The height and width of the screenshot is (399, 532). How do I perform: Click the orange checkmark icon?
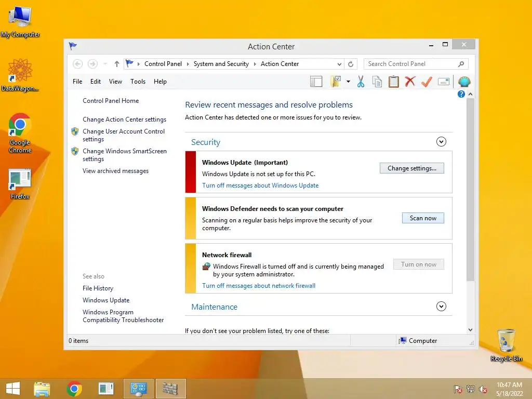tap(427, 82)
